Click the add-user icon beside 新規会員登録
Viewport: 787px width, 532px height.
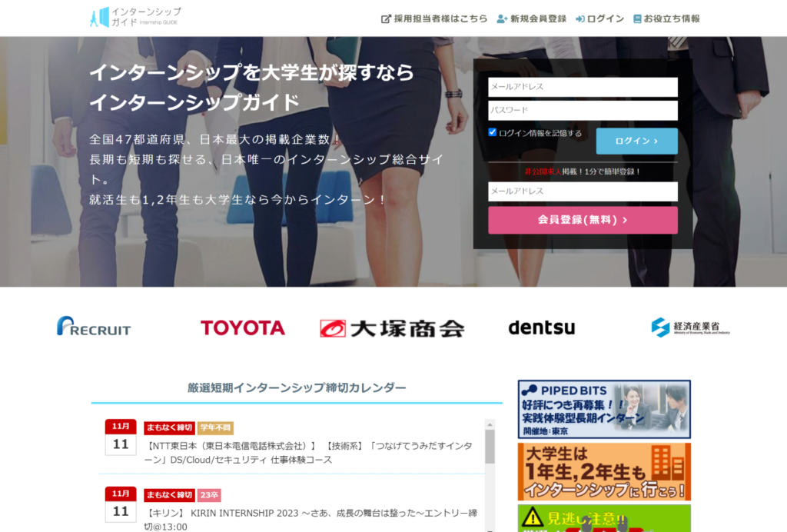click(502, 19)
